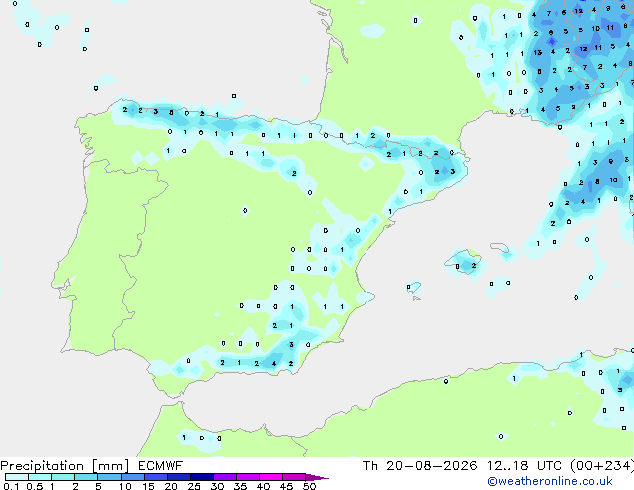
Task: Select the 0.5–1 mm legend color swatch
Action: (x=40, y=477)
